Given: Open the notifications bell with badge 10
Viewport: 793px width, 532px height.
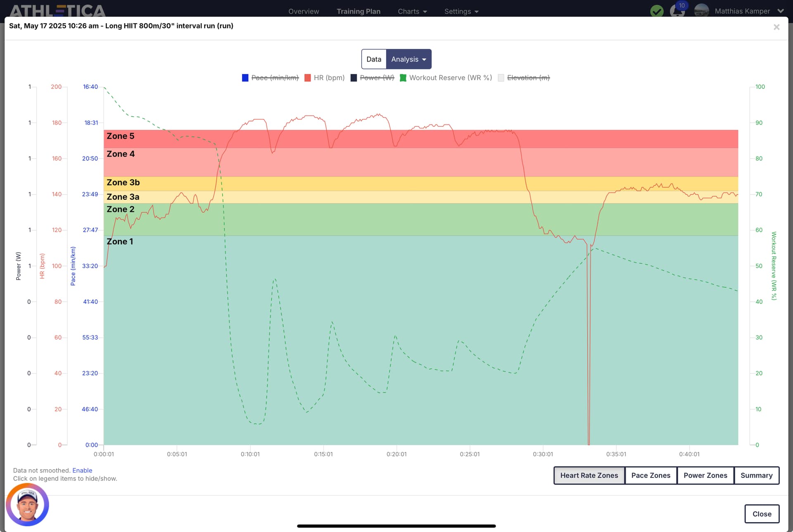Looking at the screenshot, I should (678, 10).
